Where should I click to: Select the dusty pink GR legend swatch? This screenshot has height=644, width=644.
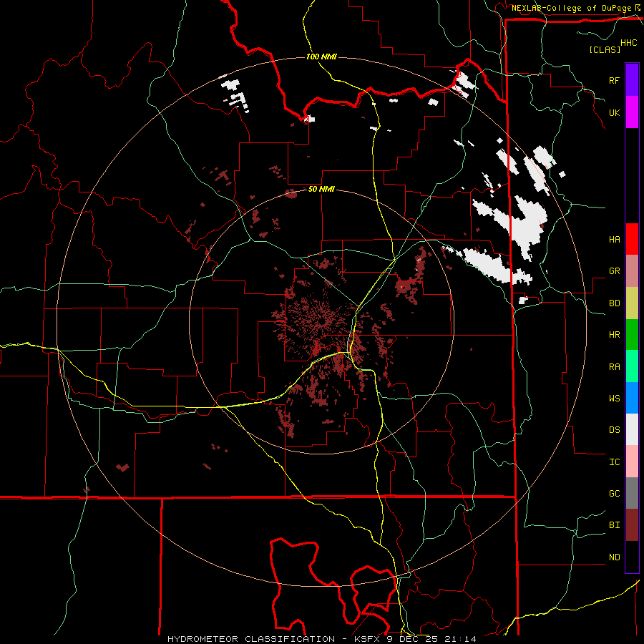(x=632, y=270)
